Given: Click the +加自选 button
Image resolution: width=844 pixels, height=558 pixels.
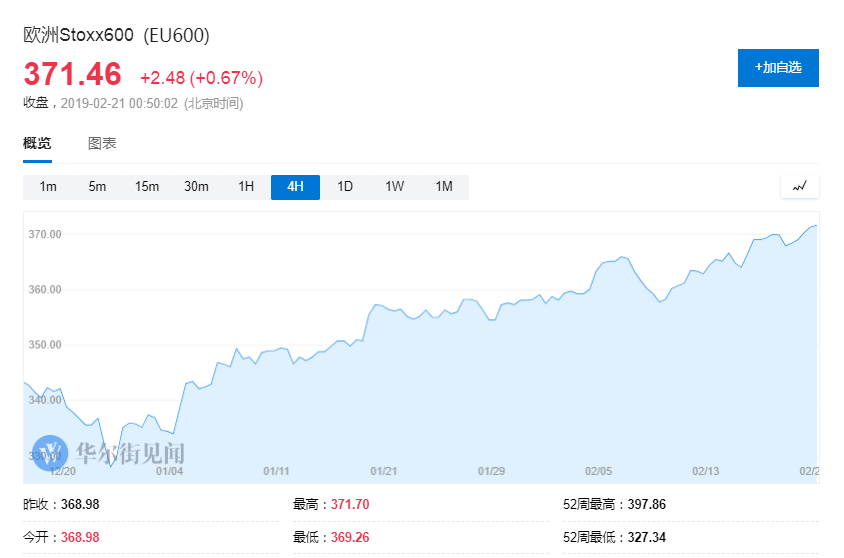Looking at the screenshot, I should 778,68.
